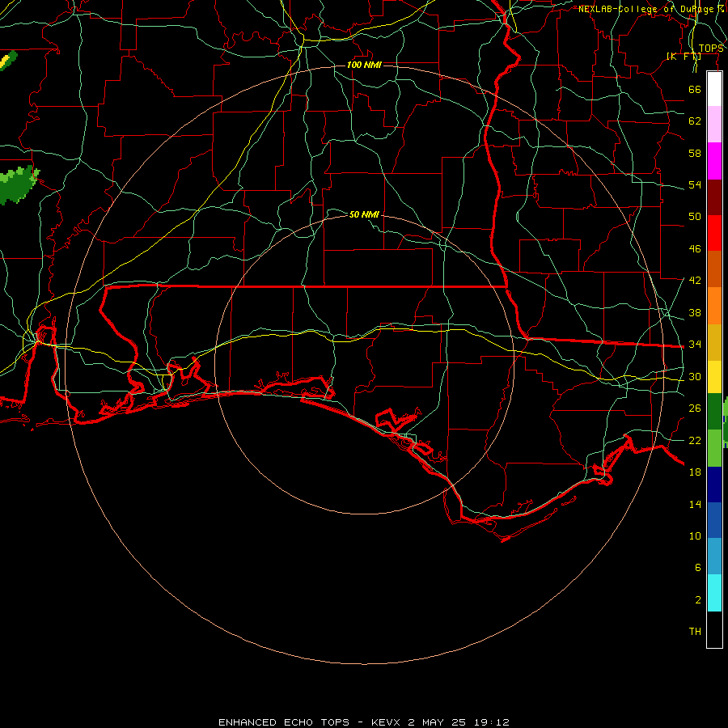Click legend value 26
728x728 pixels.
[695, 408]
